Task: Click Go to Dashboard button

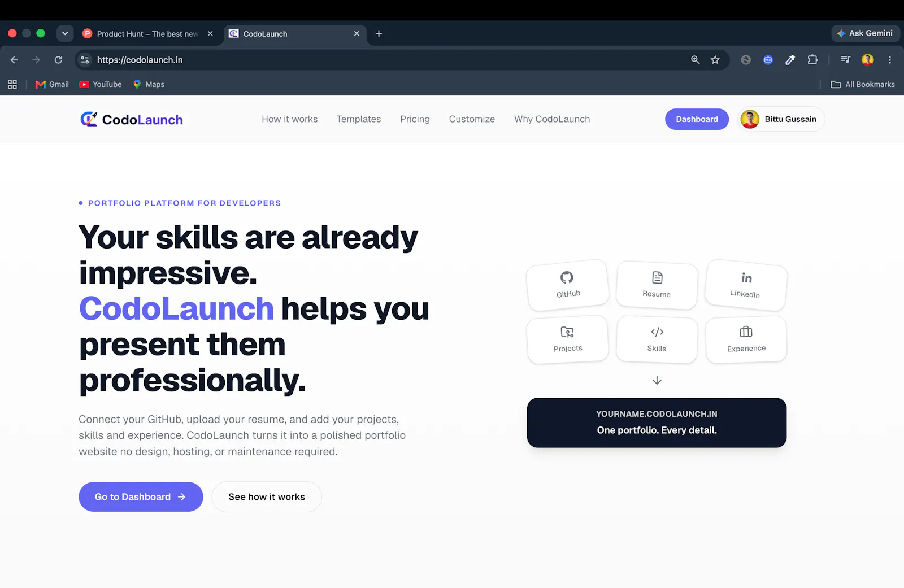Action: coord(141,497)
